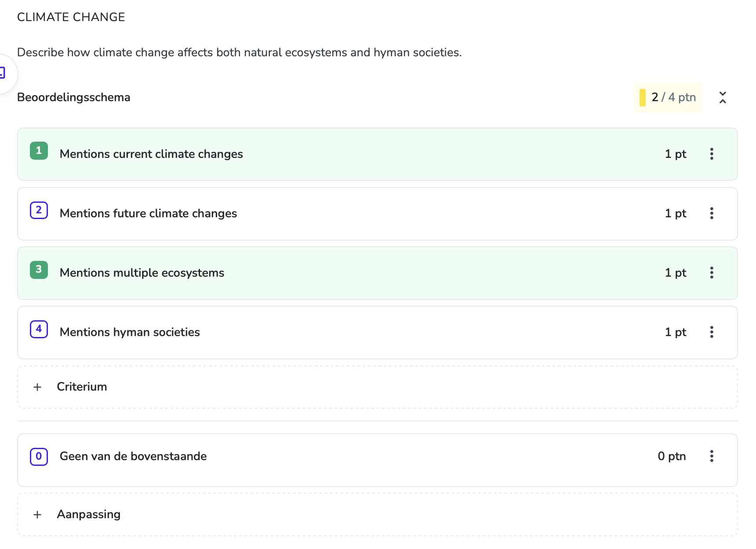Image resolution: width=756 pixels, height=549 pixels.
Task: Toggle criterion 1 current climate changes
Action: (39, 150)
